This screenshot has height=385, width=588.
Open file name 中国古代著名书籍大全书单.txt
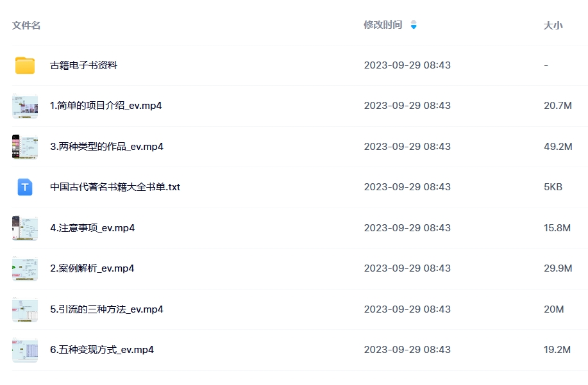point(115,187)
